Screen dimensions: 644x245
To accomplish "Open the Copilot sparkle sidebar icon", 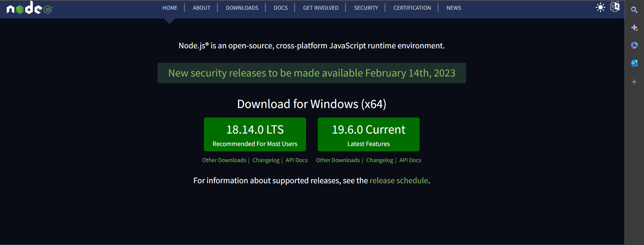I will click(x=634, y=28).
